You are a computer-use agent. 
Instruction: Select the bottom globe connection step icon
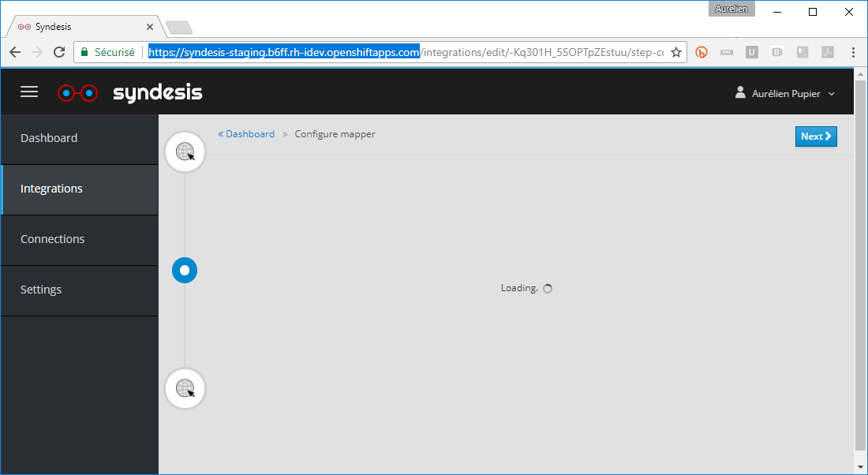pos(185,388)
